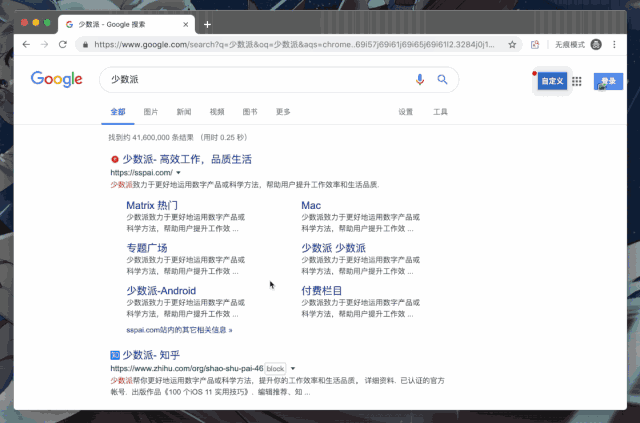Expand dropdown arrow next to zhihu.com URL
This screenshot has height=423, width=640.
coord(293,369)
